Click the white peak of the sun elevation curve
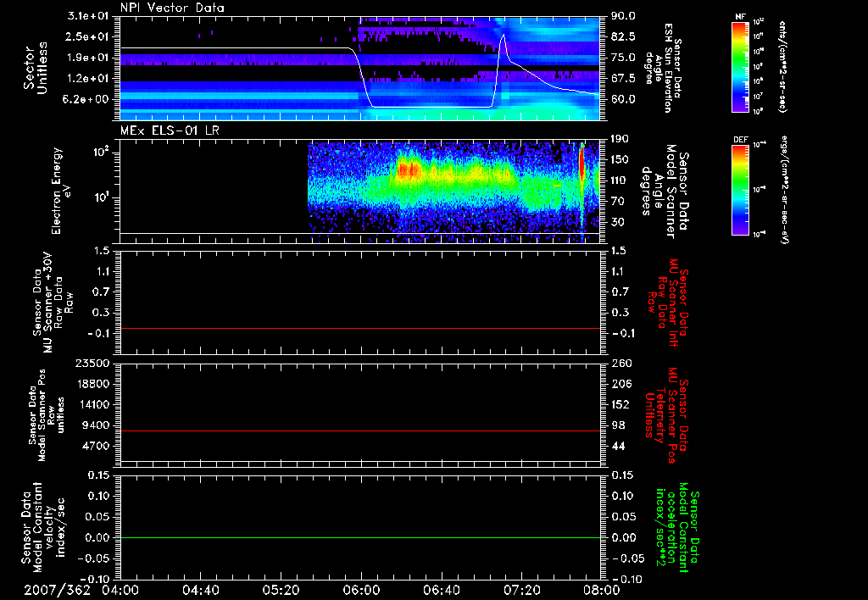The width and height of the screenshot is (868, 600). pos(503,36)
